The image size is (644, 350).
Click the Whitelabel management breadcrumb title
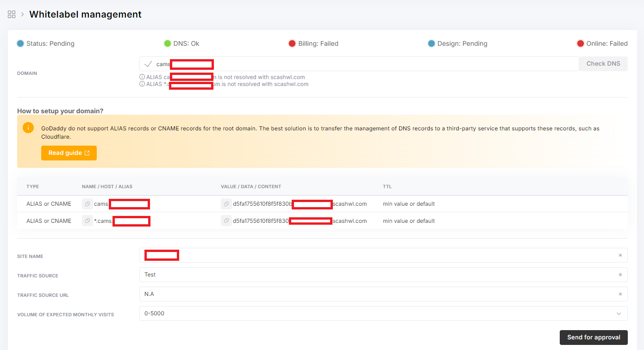tap(85, 14)
